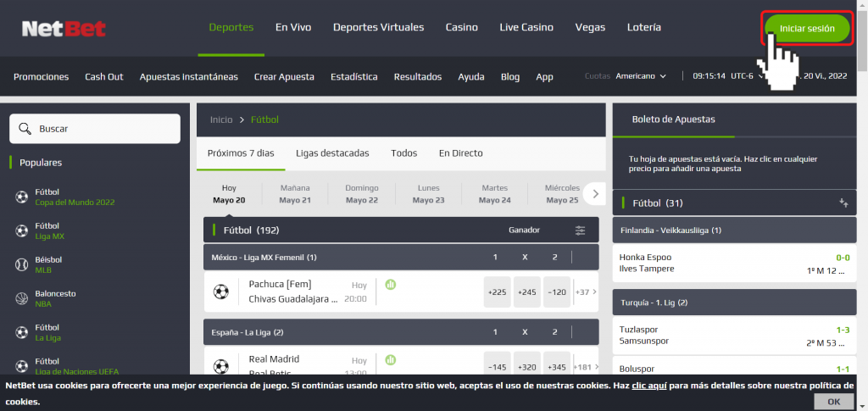Image resolution: width=868 pixels, height=411 pixels.
Task: Open Promociones
Action: tap(41, 77)
